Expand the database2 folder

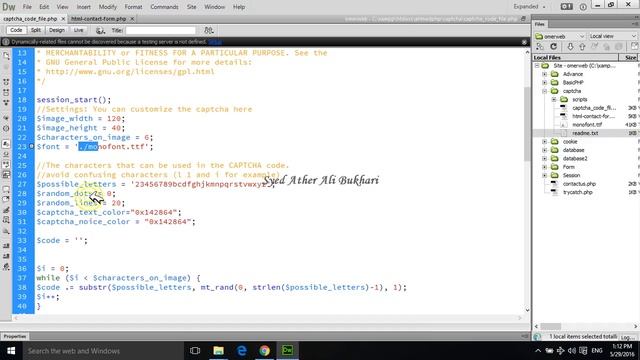point(544,158)
